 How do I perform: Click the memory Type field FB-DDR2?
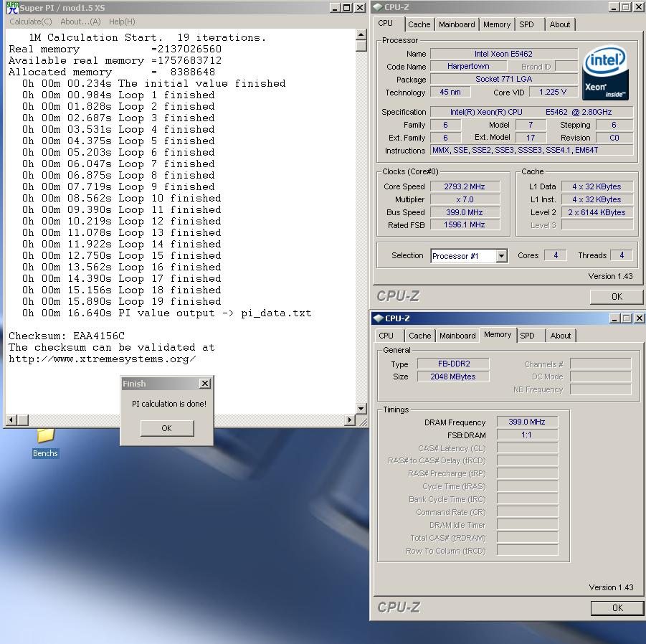(x=454, y=364)
